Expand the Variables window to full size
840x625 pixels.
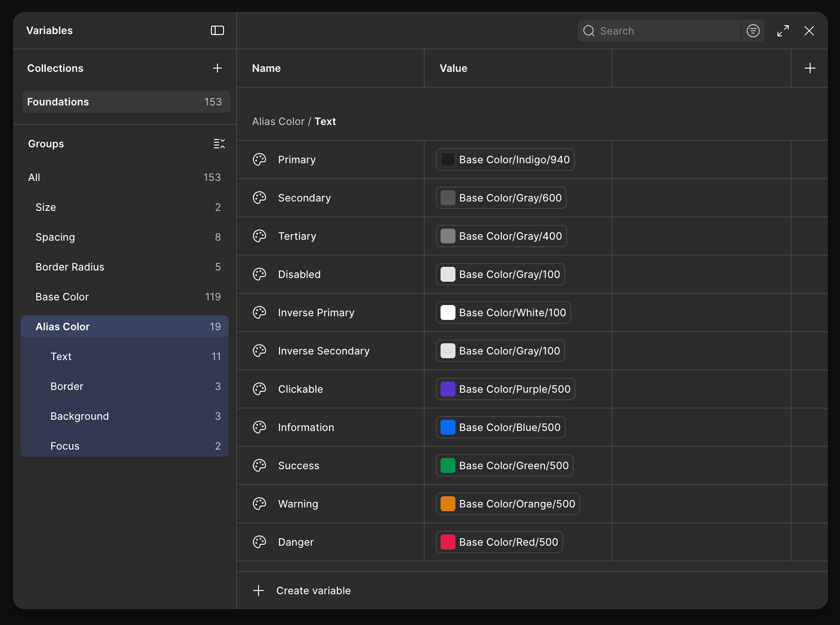point(783,31)
